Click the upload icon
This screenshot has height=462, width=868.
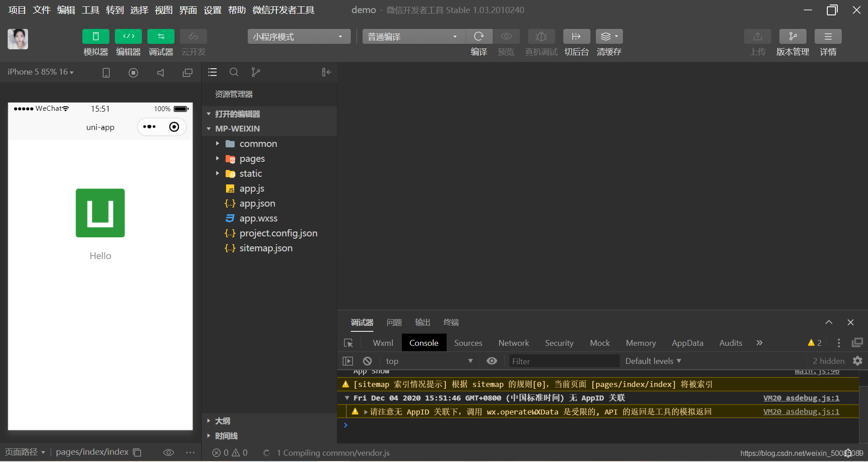click(758, 37)
